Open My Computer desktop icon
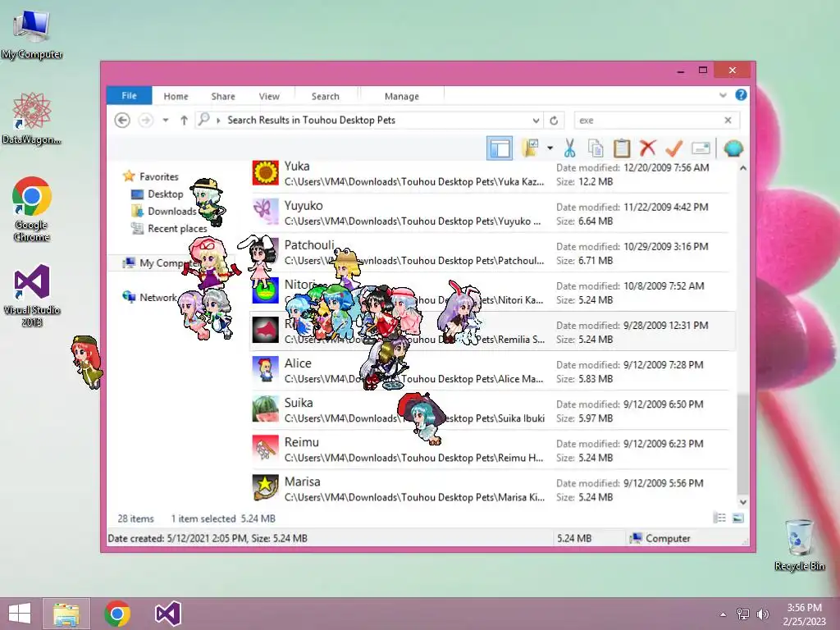Screen dimensions: 840x630 [x=32, y=34]
